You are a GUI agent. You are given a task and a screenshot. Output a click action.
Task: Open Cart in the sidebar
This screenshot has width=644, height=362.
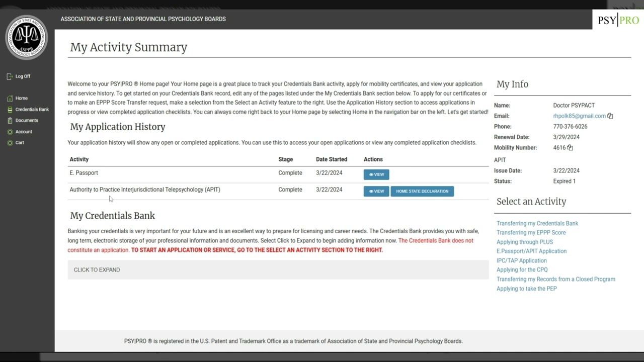[20, 143]
